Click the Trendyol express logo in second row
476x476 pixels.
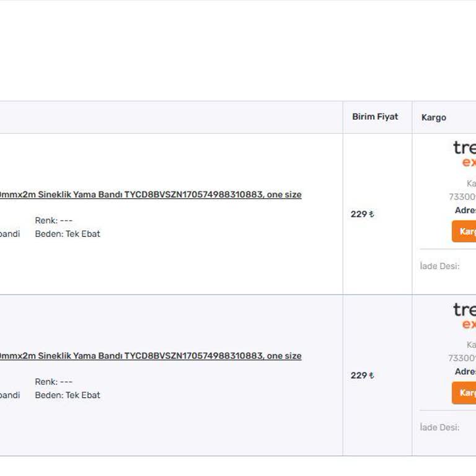pyautogui.click(x=465, y=315)
